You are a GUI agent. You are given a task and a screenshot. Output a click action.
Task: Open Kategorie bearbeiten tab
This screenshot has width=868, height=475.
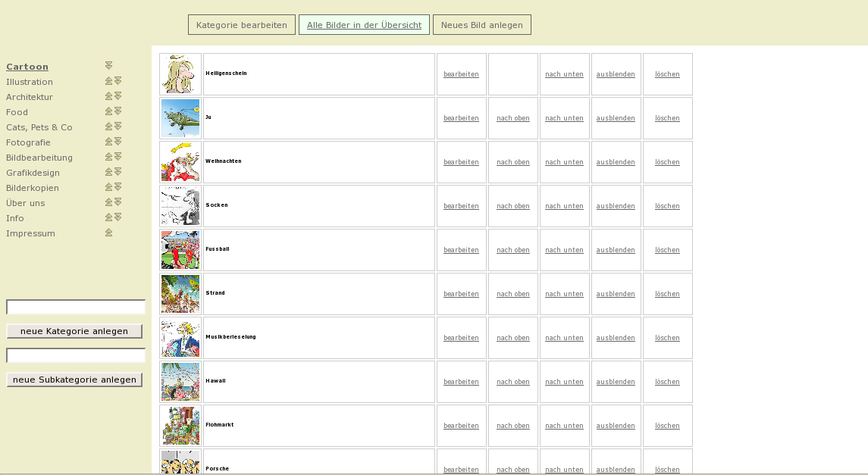click(241, 25)
